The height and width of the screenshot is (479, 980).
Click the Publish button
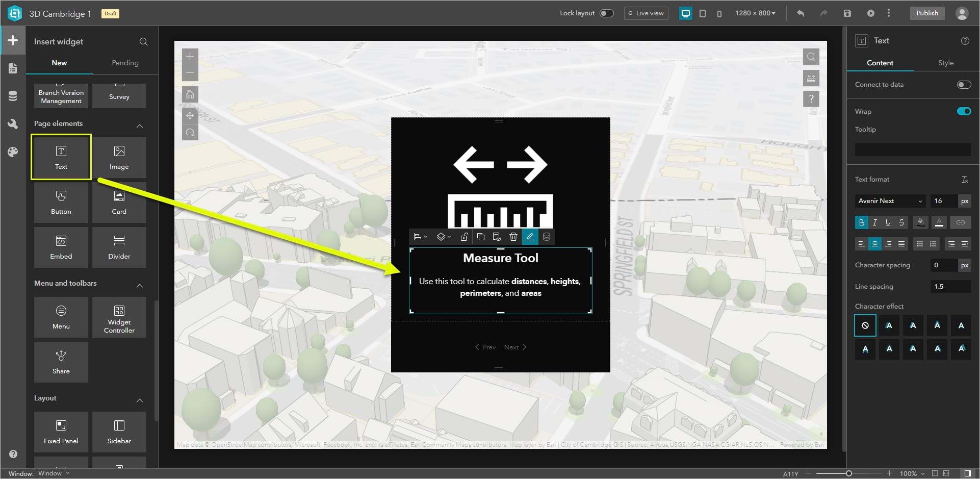point(927,13)
